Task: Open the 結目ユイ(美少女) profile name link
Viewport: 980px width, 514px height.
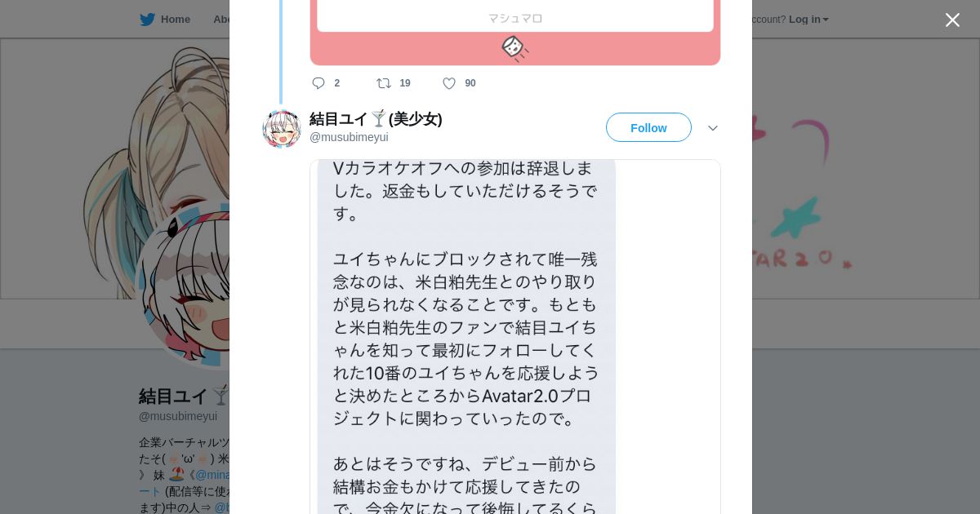Action: coord(376,119)
